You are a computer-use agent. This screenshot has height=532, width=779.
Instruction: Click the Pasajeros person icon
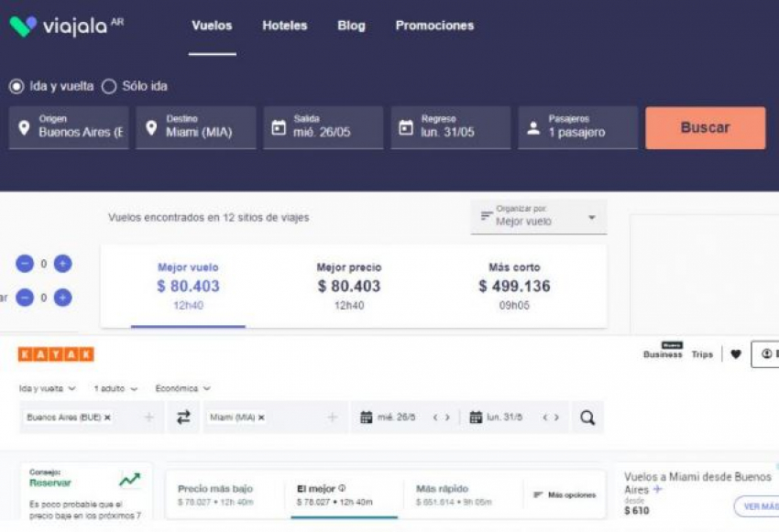pos(533,128)
